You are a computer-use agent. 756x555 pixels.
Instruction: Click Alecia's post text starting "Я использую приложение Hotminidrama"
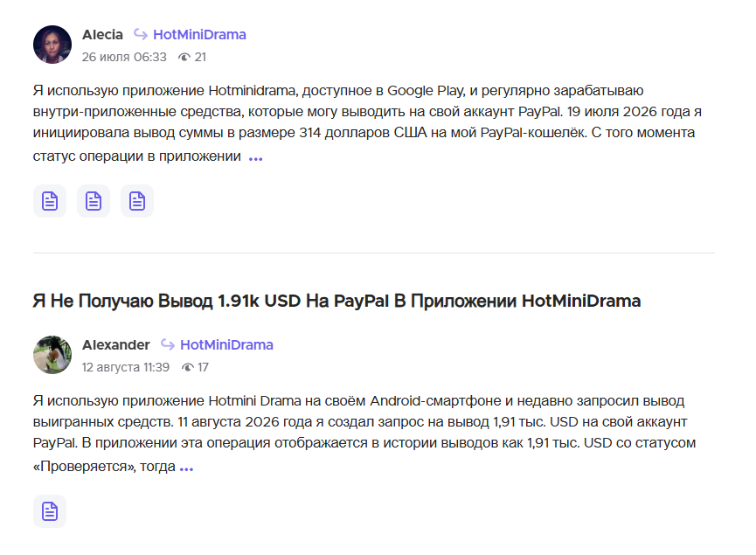pos(367,123)
